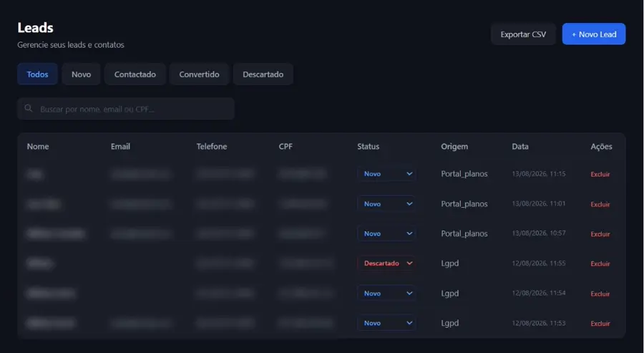The width and height of the screenshot is (644, 353).
Task: Click Lgpd origin in the 11:54 row
Action: pos(450,294)
